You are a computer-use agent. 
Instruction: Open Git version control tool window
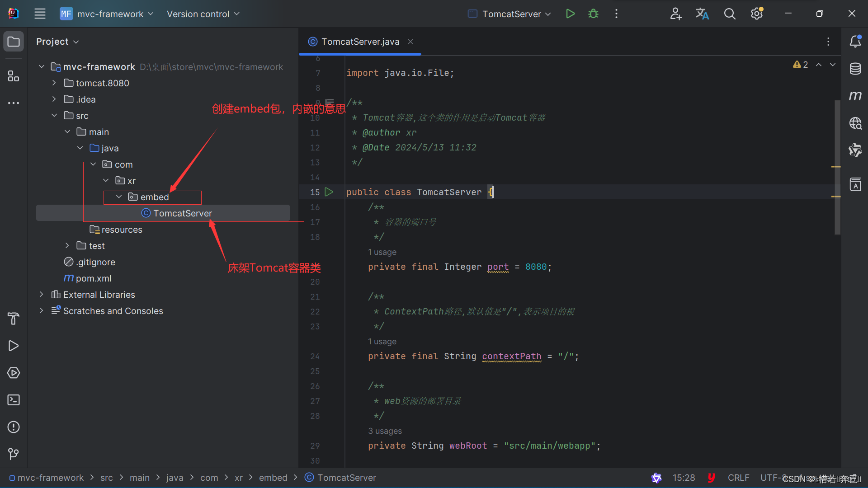point(14,454)
